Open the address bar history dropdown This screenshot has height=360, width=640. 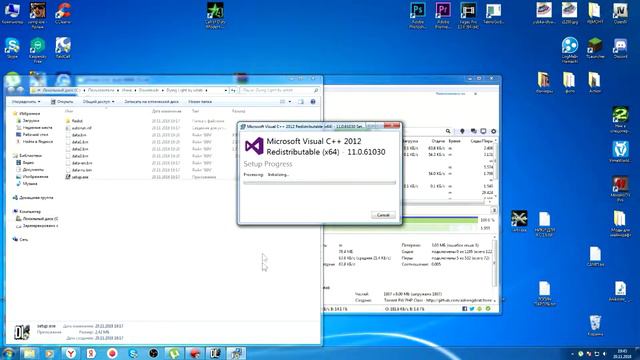[225, 90]
